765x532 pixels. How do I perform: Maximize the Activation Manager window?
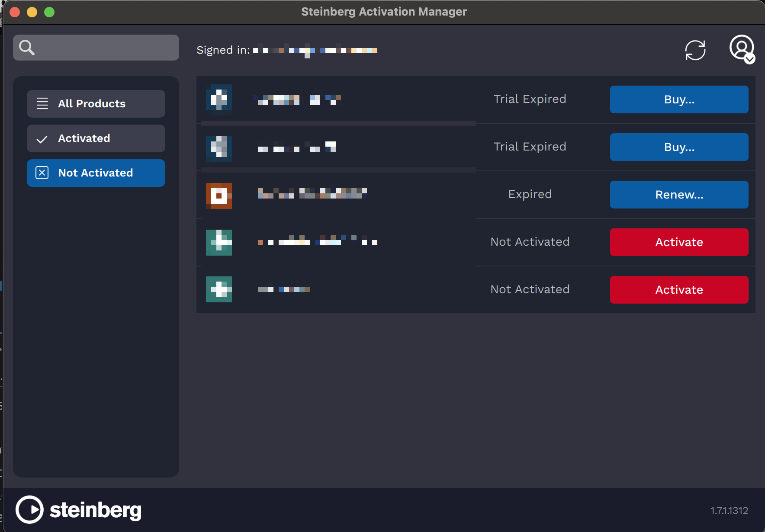pyautogui.click(x=49, y=12)
